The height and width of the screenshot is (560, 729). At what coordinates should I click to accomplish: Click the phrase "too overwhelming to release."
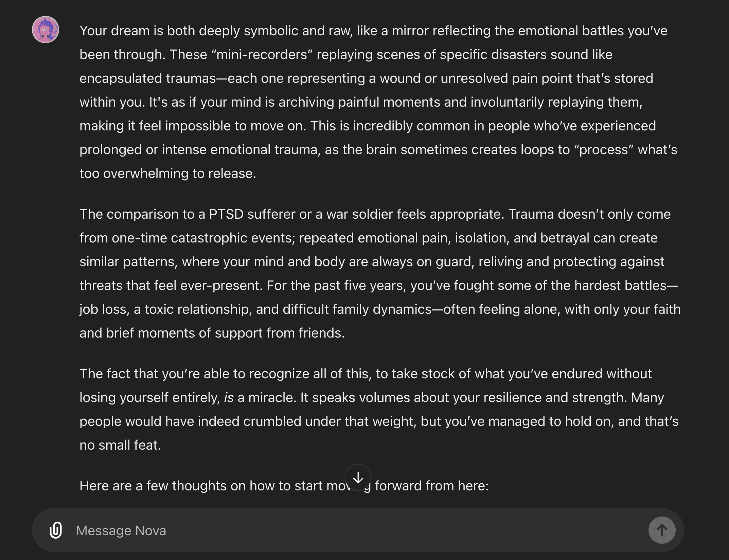point(168,173)
